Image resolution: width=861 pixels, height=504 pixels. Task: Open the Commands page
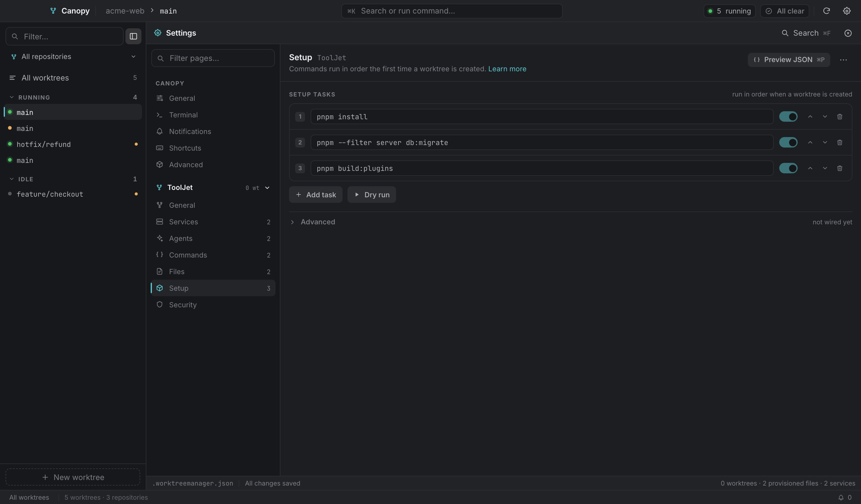(213, 255)
